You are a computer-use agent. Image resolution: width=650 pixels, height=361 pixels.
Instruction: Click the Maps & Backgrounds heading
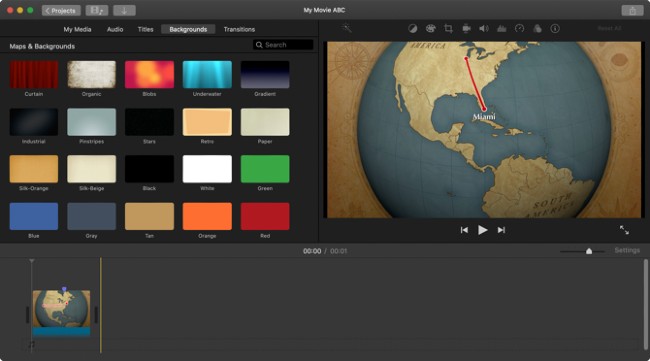point(42,46)
